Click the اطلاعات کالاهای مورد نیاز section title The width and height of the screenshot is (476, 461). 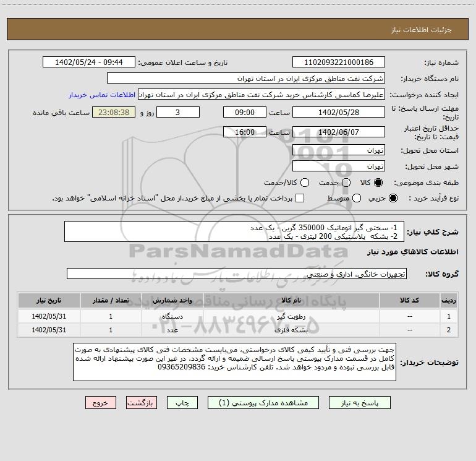(412, 252)
